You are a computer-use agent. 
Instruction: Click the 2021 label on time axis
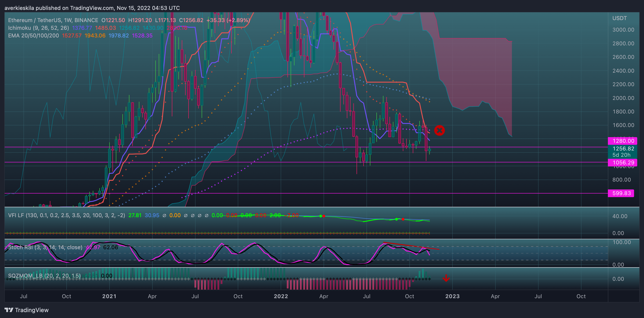pyautogui.click(x=109, y=296)
